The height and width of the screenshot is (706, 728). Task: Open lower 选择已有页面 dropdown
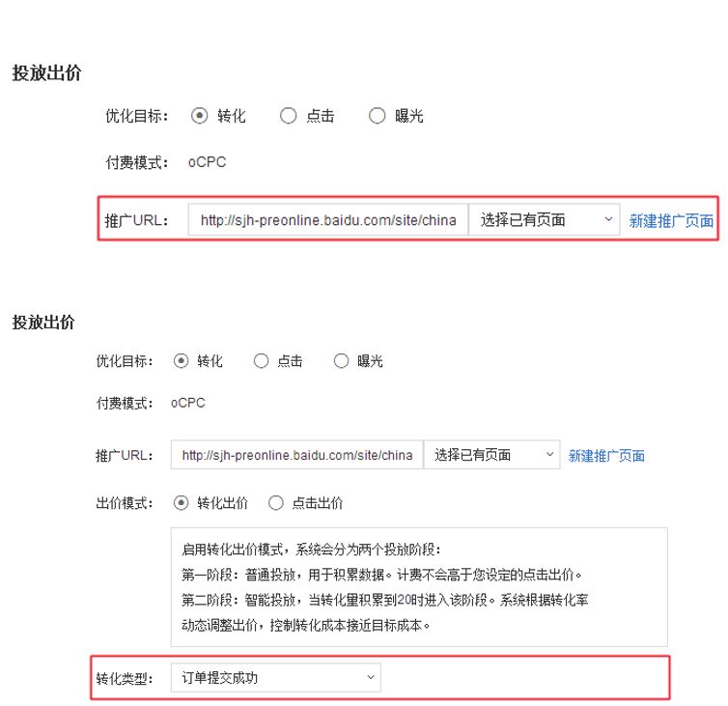click(491, 455)
